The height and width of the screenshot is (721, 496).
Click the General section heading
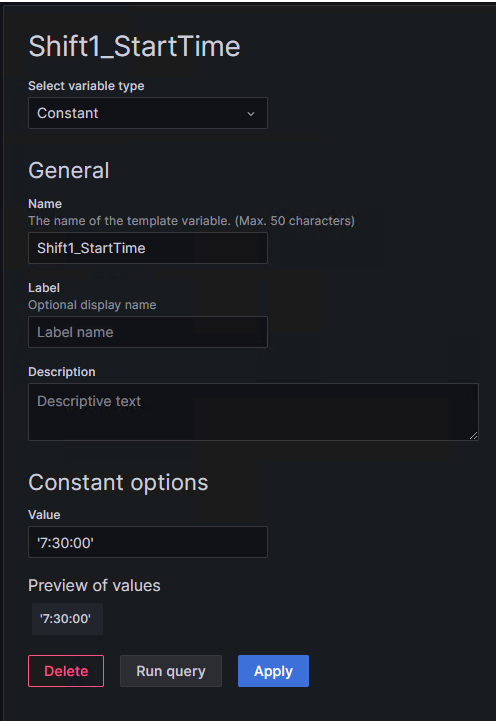point(68,171)
